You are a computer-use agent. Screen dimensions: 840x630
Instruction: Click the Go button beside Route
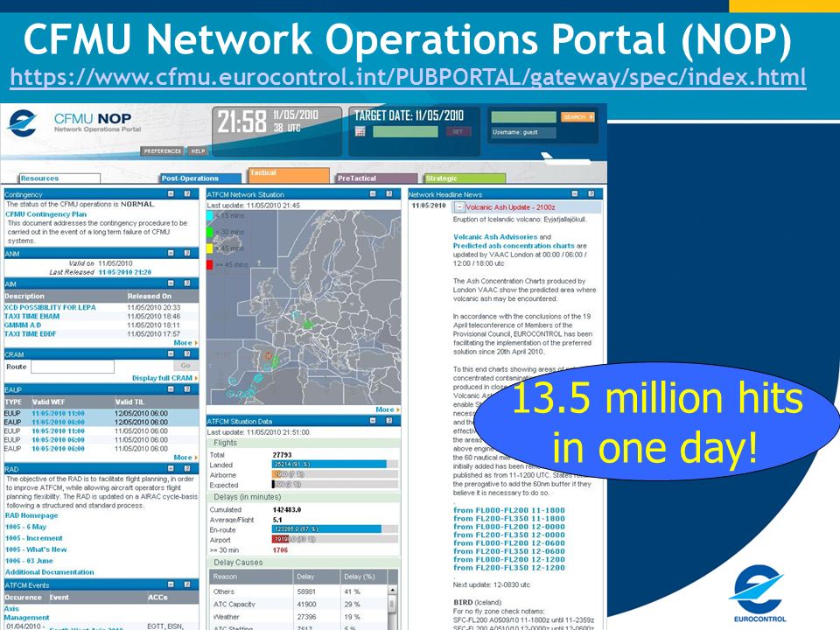(x=185, y=366)
